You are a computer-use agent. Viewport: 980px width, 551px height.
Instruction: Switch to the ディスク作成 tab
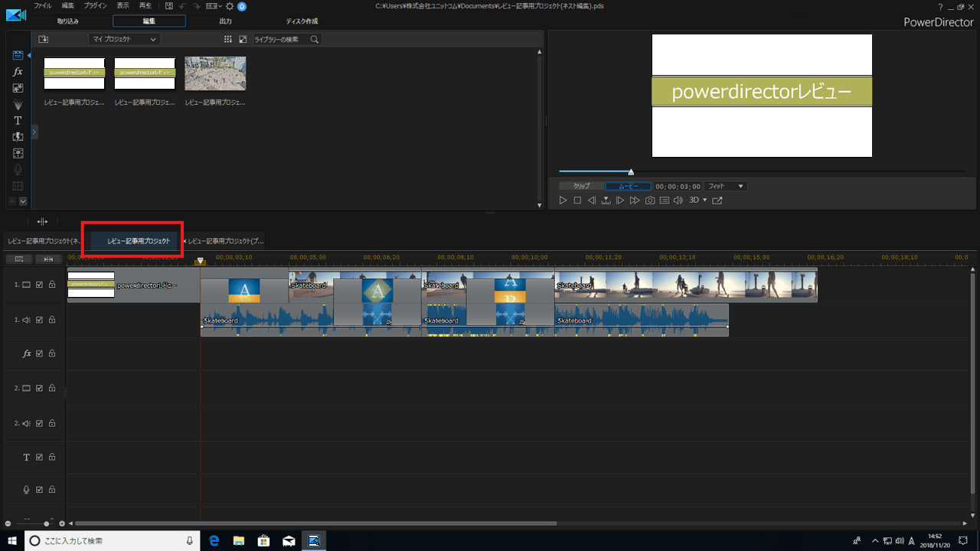(302, 21)
